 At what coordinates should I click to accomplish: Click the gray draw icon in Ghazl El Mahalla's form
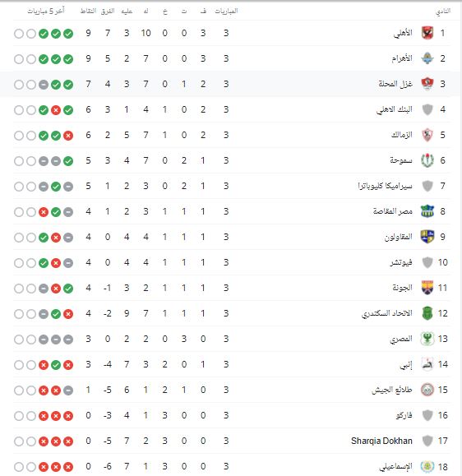click(x=44, y=85)
